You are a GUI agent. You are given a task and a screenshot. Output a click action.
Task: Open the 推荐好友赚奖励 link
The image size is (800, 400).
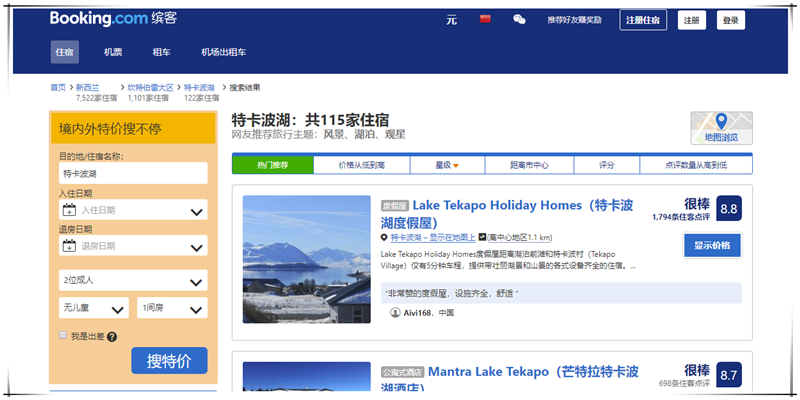(574, 20)
